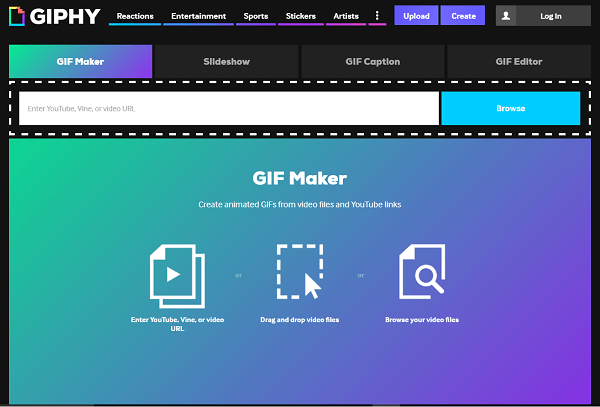Click the blue Browse button
This screenshot has height=407, width=600.
click(x=511, y=108)
